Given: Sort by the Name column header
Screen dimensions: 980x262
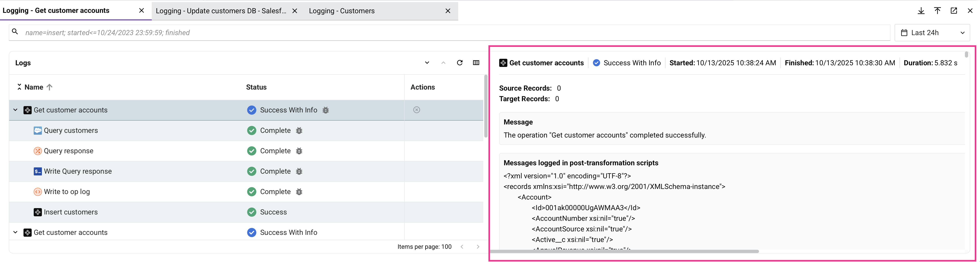Looking at the screenshot, I should pos(34,87).
